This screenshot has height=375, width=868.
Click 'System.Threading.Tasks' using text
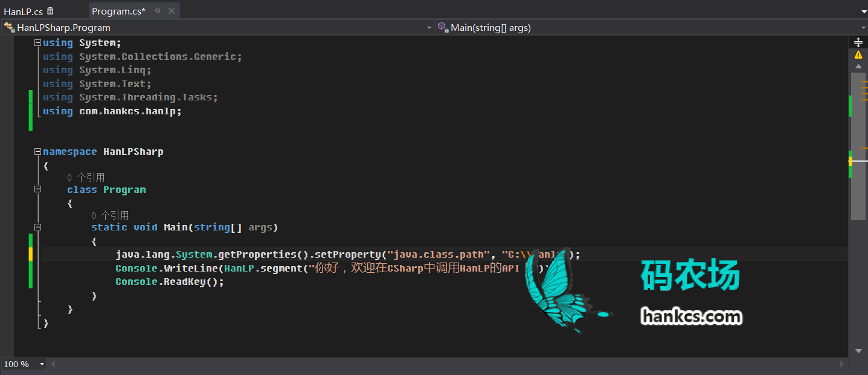[x=146, y=97]
